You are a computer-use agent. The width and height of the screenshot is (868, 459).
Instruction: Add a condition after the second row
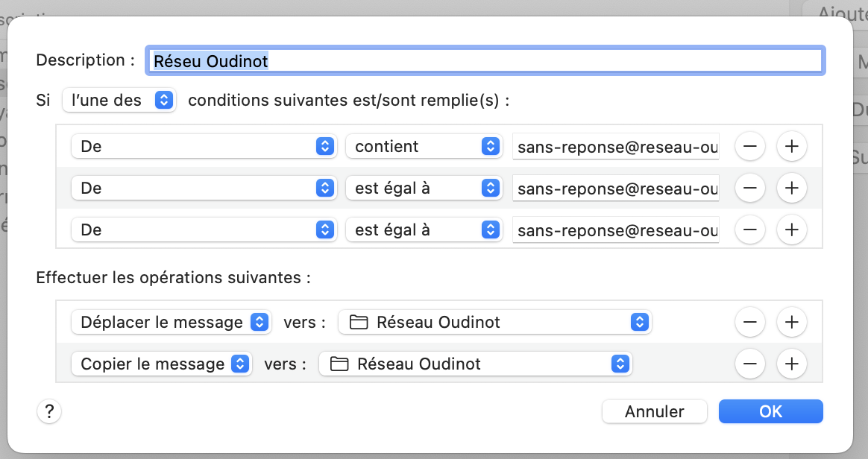[791, 189]
